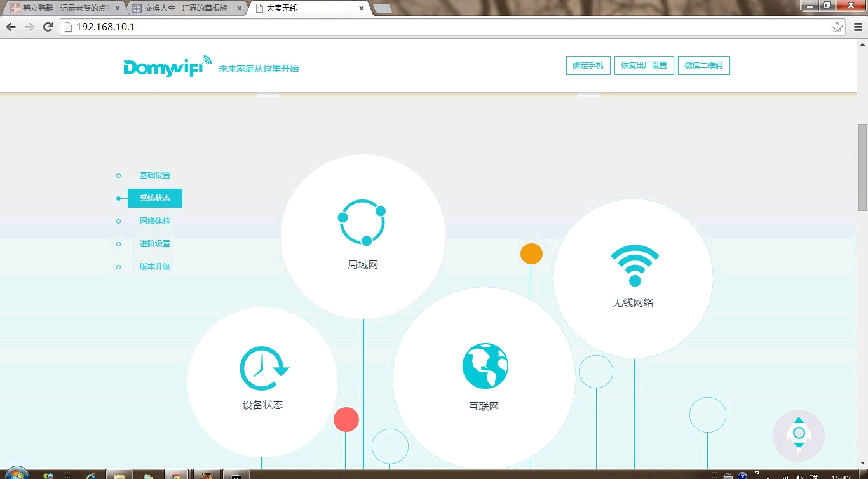Open the 互联网 globe icon
This screenshot has width=868, height=479.
(x=485, y=366)
